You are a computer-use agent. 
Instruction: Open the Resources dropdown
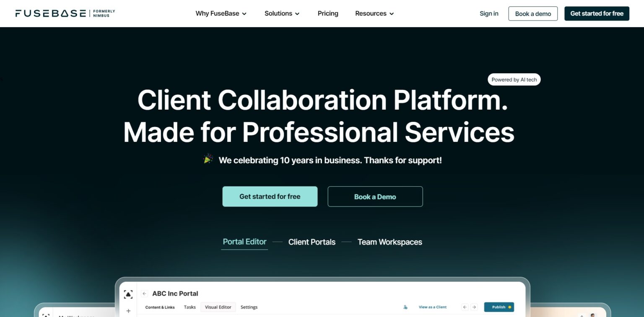pyautogui.click(x=374, y=13)
